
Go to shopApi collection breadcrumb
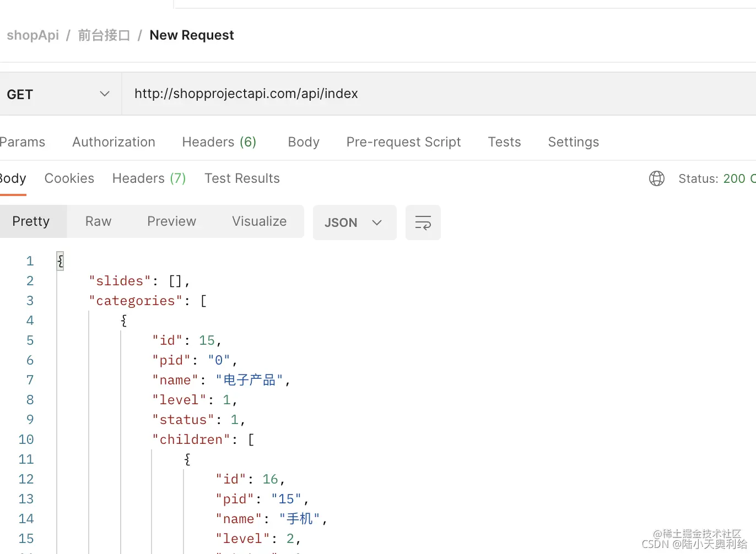click(33, 35)
